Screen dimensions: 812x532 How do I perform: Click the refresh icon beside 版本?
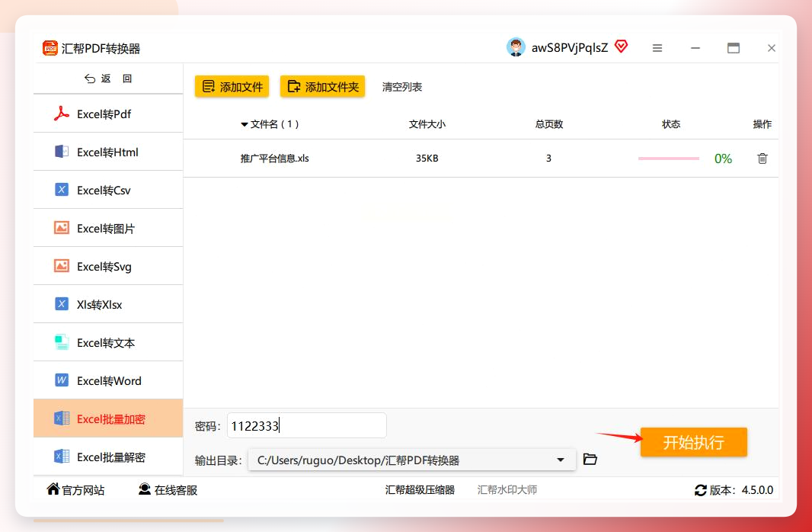pos(700,490)
